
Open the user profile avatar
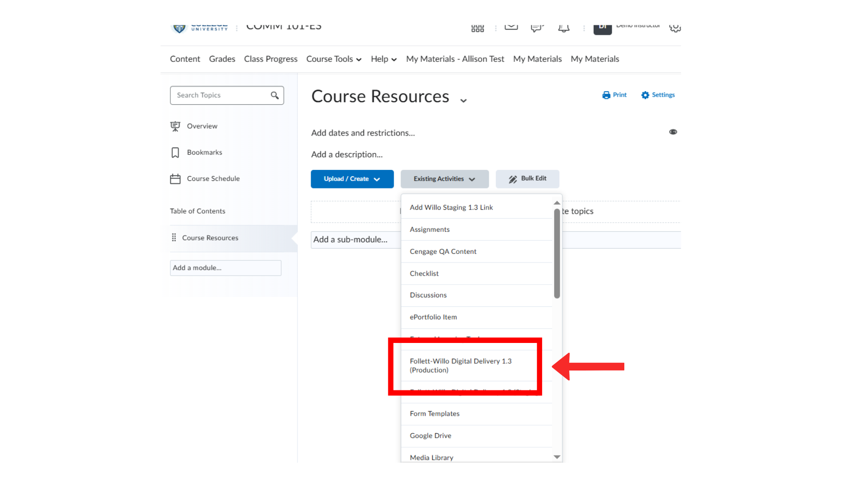click(602, 29)
